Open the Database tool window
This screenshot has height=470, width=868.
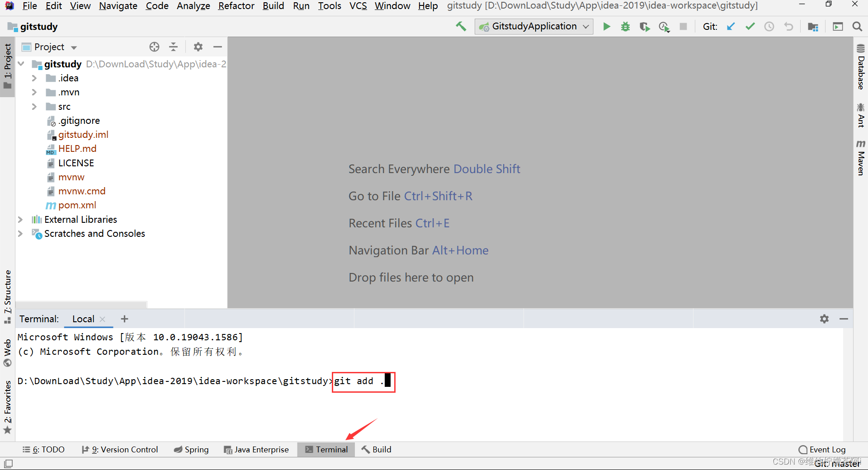[x=861, y=66]
